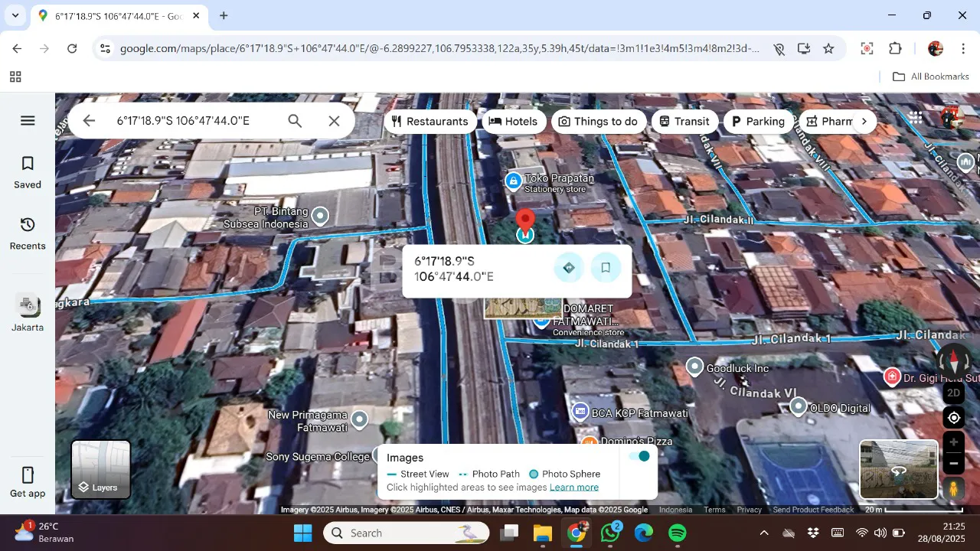Select the Hotels category chip
The height and width of the screenshot is (551, 980).
pos(513,121)
